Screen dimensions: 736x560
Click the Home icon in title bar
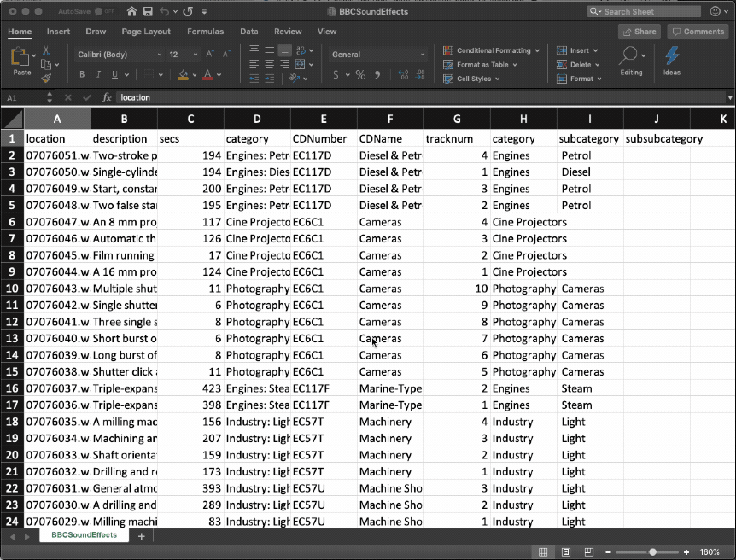click(x=131, y=12)
